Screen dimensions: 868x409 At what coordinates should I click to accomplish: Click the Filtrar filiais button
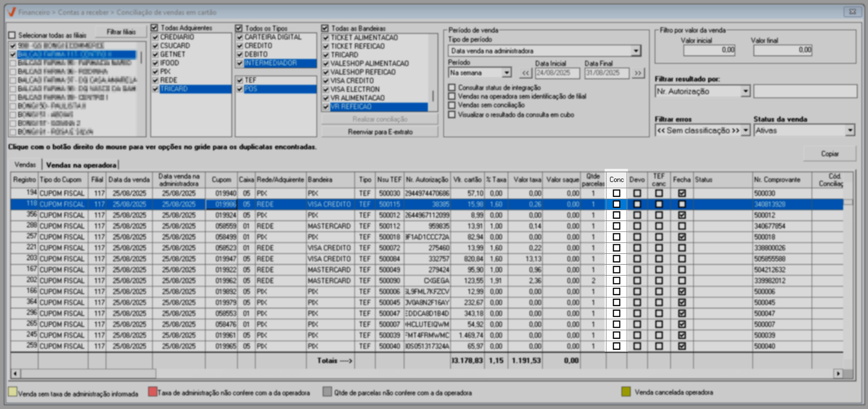[121, 32]
